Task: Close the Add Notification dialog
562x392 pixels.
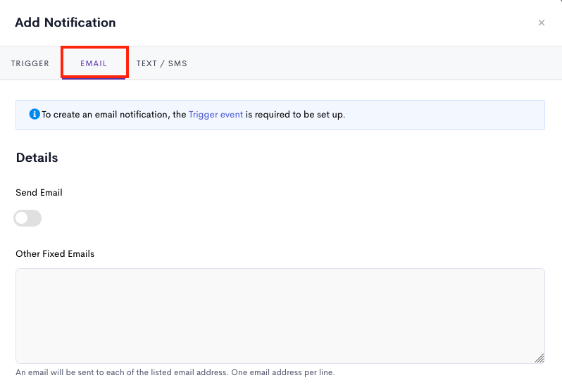Action: (x=541, y=23)
